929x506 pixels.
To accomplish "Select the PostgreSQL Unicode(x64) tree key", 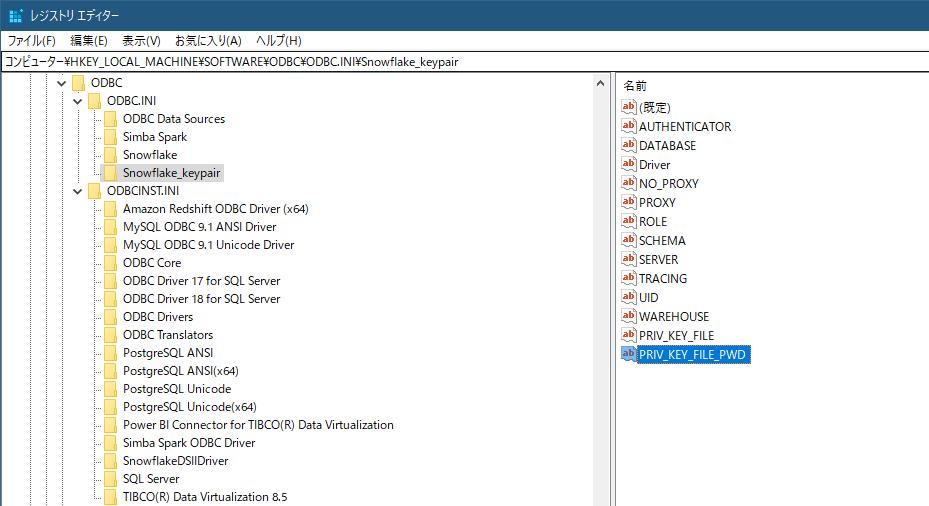I will point(190,407).
